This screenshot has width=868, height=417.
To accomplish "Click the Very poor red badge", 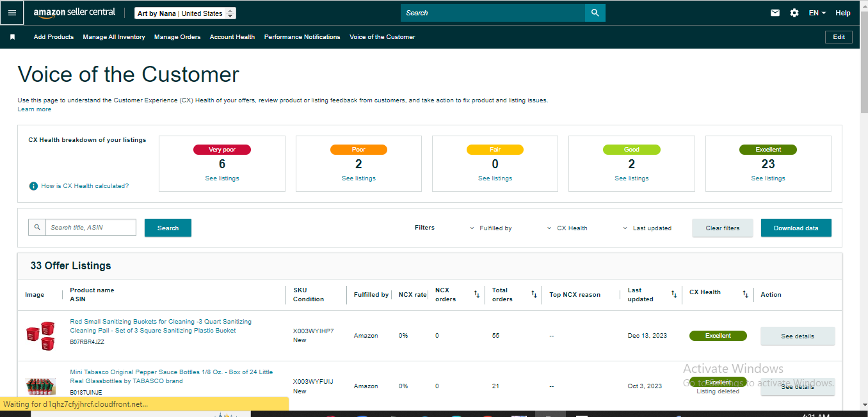I will click(222, 150).
